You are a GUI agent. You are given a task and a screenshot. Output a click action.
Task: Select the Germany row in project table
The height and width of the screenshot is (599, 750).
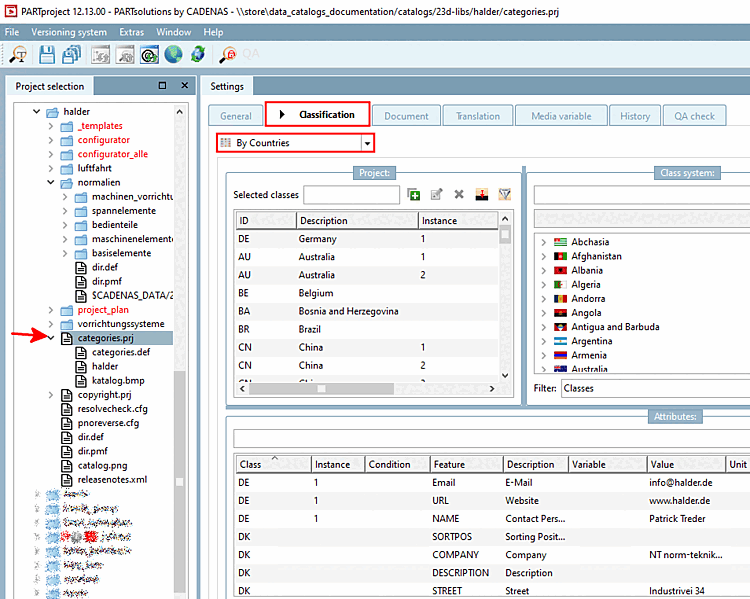(x=367, y=239)
